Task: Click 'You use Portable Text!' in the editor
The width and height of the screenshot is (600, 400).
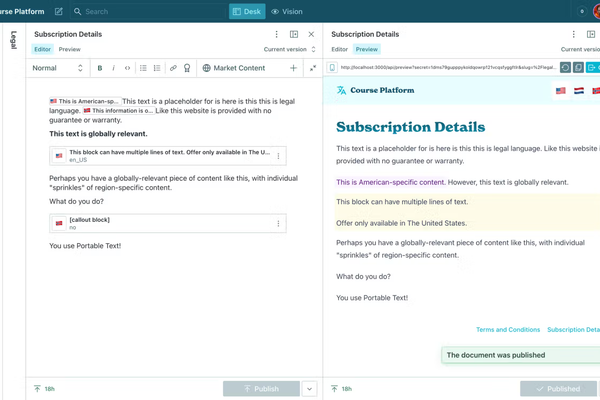Action: click(85, 246)
